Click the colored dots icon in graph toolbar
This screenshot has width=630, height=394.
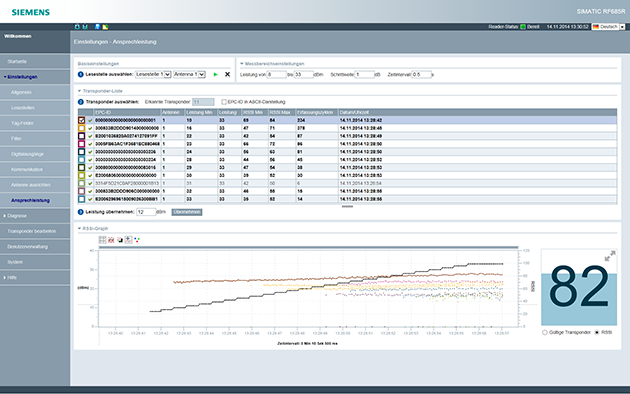pyautogui.click(x=137, y=240)
